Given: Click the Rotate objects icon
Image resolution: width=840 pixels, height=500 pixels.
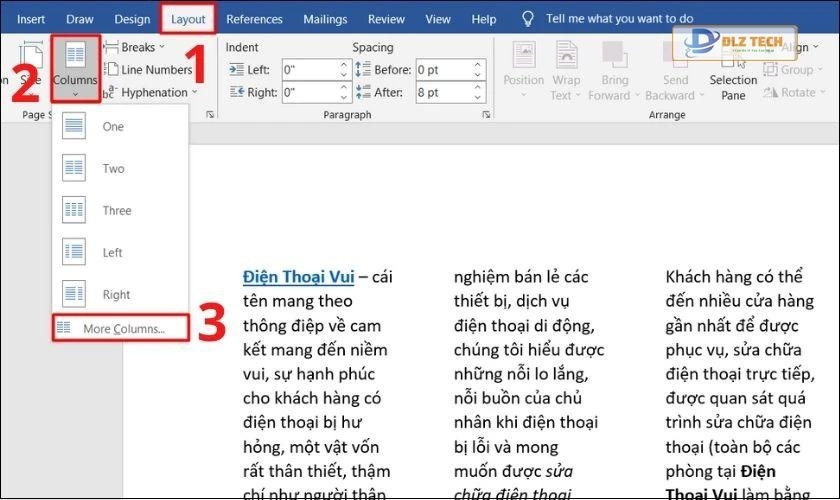Looking at the screenshot, I should (x=770, y=92).
